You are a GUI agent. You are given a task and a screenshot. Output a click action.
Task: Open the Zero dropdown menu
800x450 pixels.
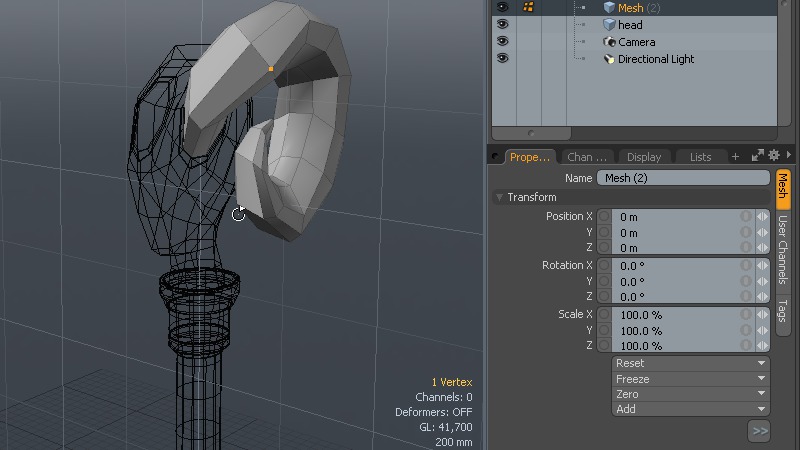tap(690, 394)
